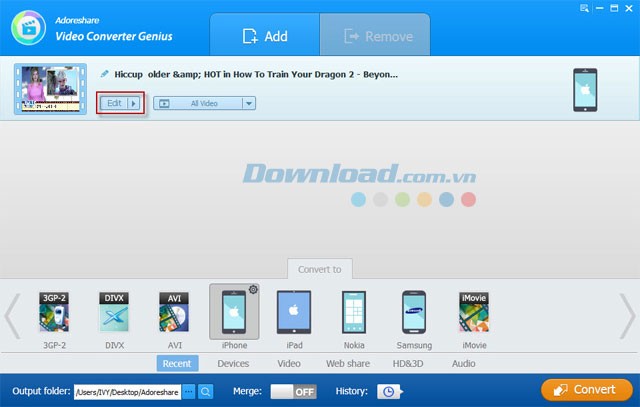Click the Convert to tab label
Viewport: 640px width, 407px height.
coord(320,269)
